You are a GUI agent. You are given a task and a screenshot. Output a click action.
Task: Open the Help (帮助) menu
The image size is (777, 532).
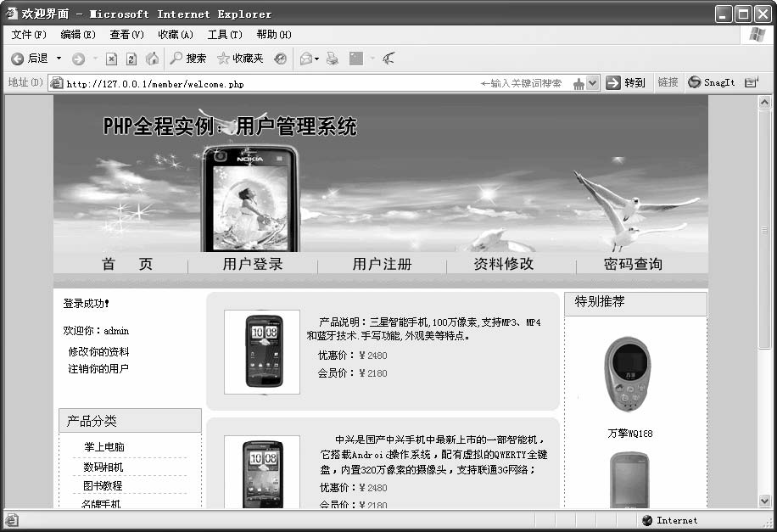[273, 34]
